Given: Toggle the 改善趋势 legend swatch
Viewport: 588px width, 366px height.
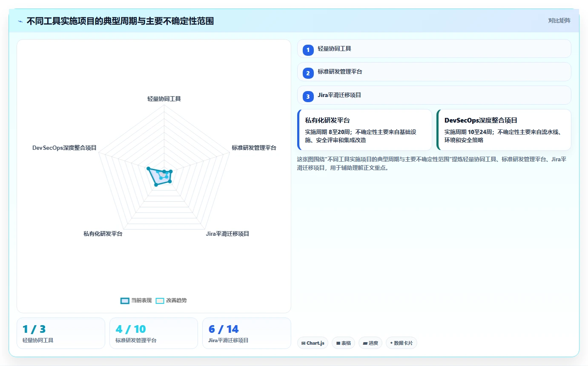Looking at the screenshot, I should pos(160,300).
